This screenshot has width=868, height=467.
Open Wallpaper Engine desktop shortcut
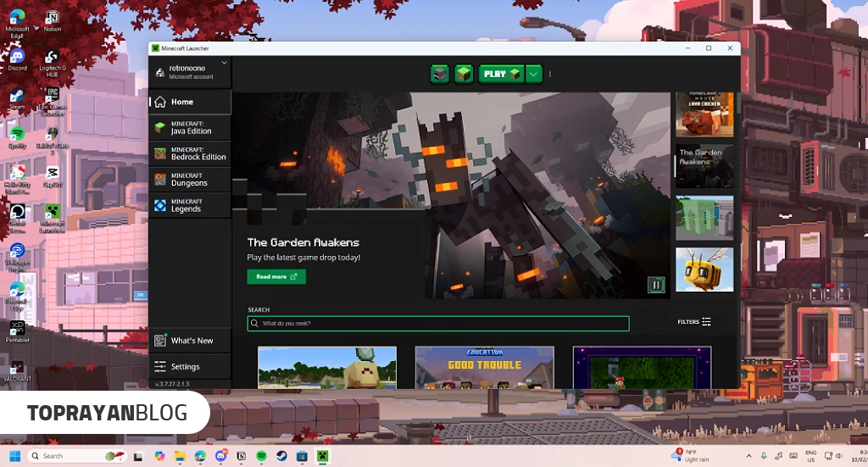tap(17, 258)
